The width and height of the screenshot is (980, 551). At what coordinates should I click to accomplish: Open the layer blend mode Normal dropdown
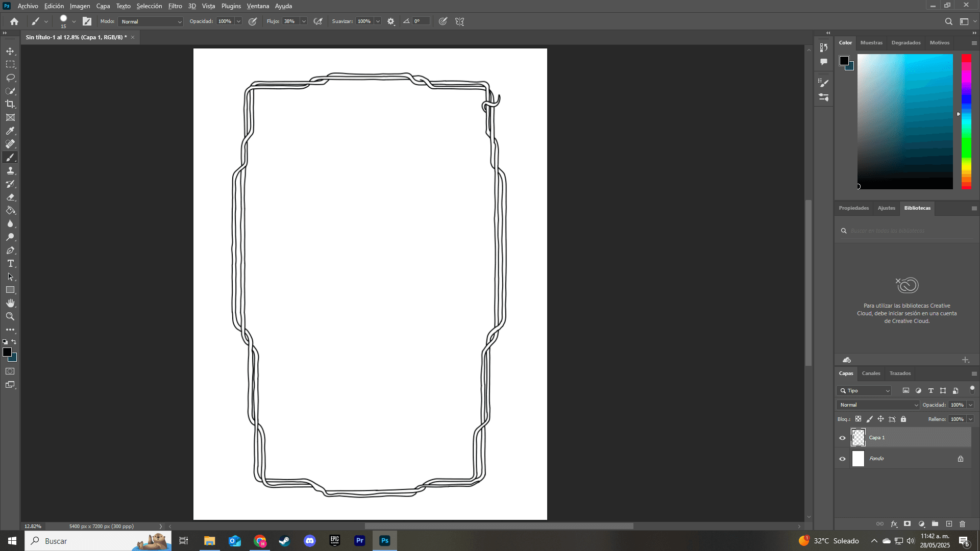877,405
